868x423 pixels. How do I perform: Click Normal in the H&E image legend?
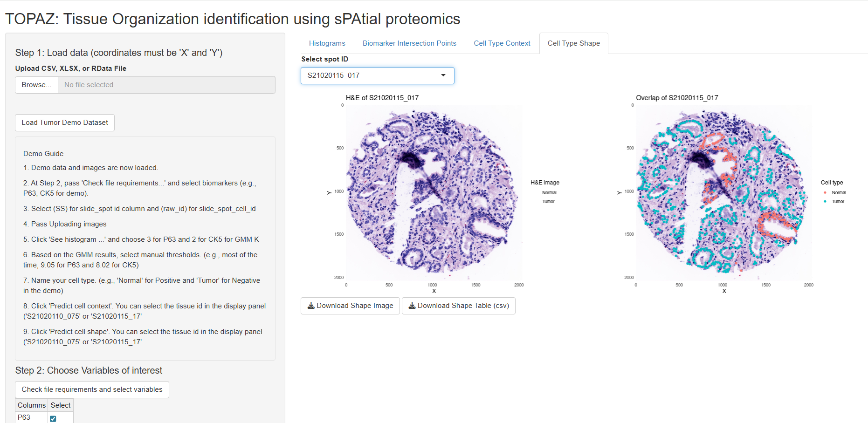point(549,192)
